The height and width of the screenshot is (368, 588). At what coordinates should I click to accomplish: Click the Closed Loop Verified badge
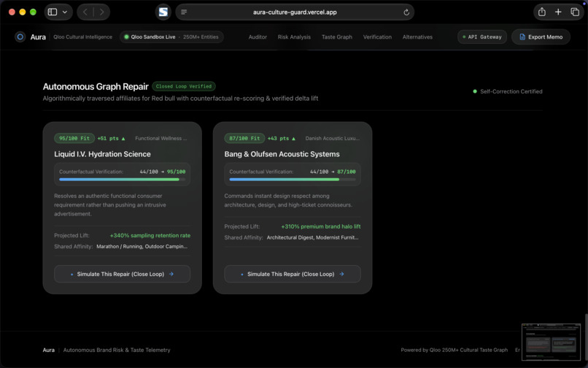[x=184, y=86]
